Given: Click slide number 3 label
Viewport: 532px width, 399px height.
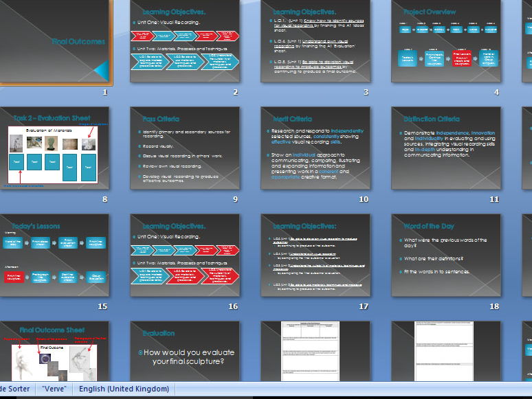Looking at the screenshot, I should (x=366, y=92).
